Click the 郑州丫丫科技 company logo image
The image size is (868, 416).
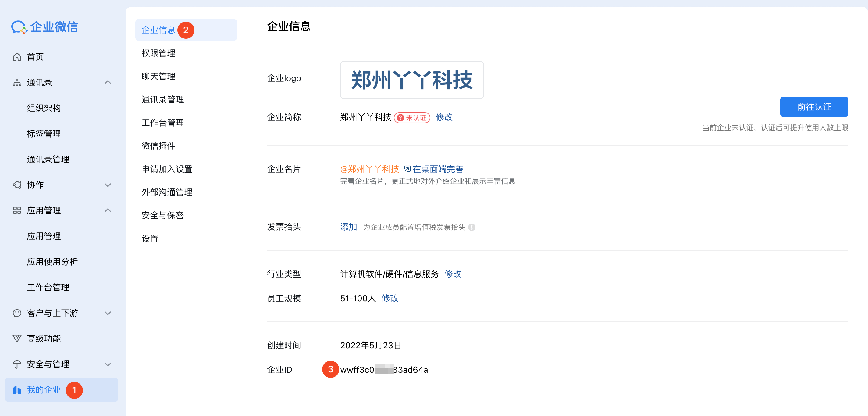pyautogui.click(x=411, y=80)
